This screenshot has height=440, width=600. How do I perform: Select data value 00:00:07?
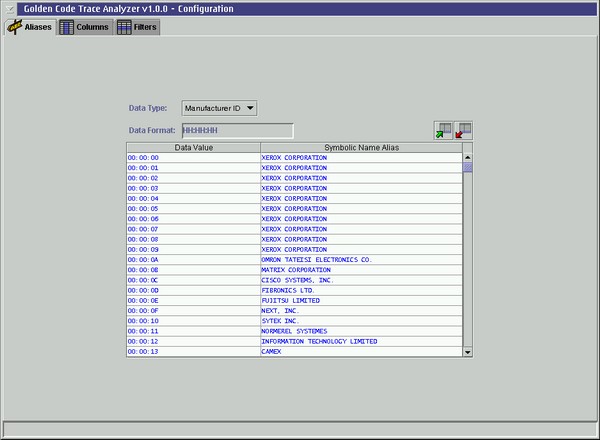click(x=194, y=229)
